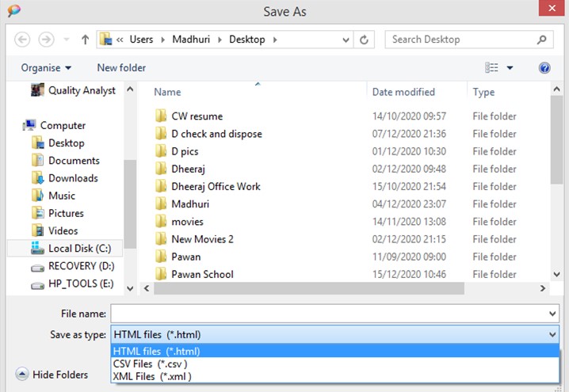
Task: Click the HP_TOOLS (E:) drive icon
Action: coord(37,286)
